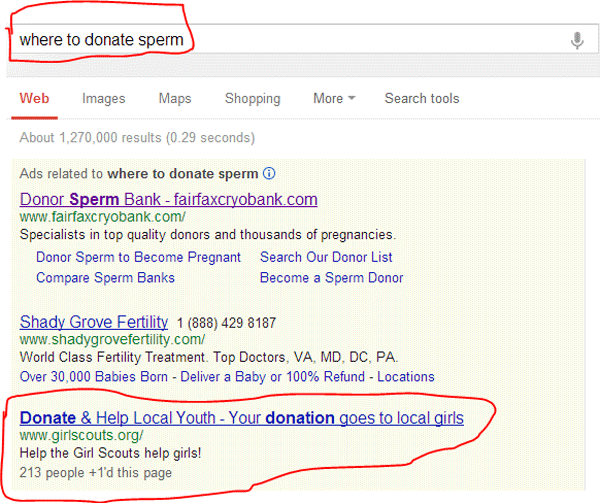
Task: Open the Locations sitelink
Action: coord(406,377)
